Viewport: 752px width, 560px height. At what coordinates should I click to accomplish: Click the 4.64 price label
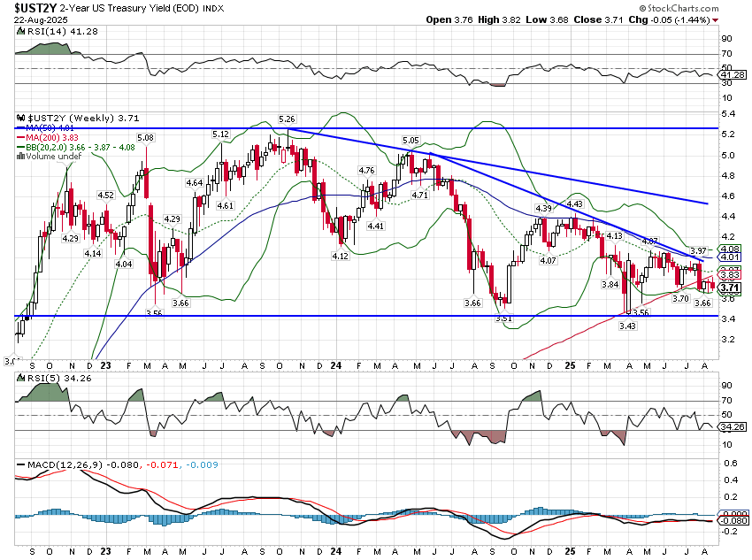tap(195, 182)
